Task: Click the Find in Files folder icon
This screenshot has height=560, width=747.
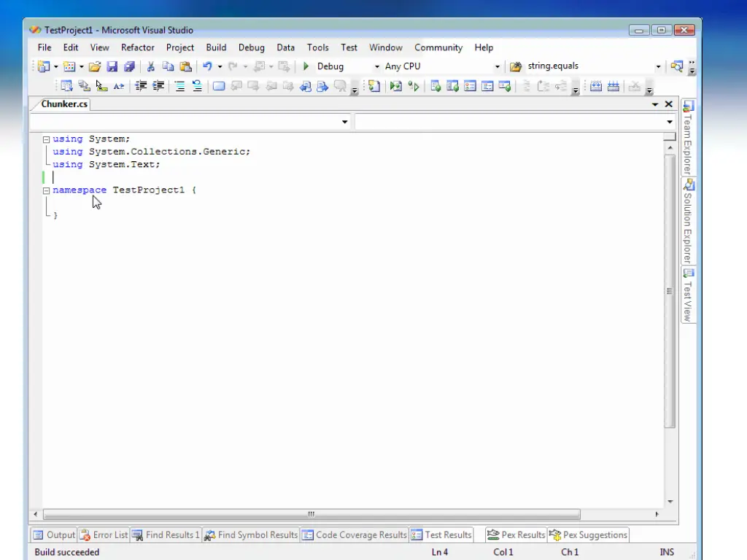Action: point(516,66)
